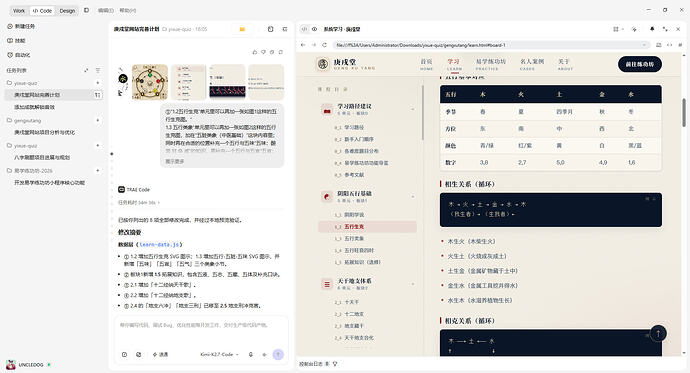The image size is (690, 373).
Task: Click the thumbs-down icon above the message
Action: (x=263, y=52)
